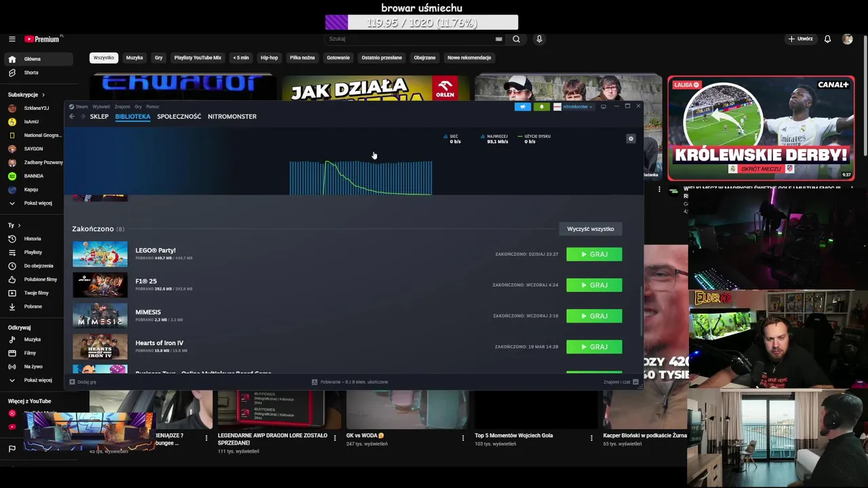Open SzklanaY2J subscription channel

point(37,108)
